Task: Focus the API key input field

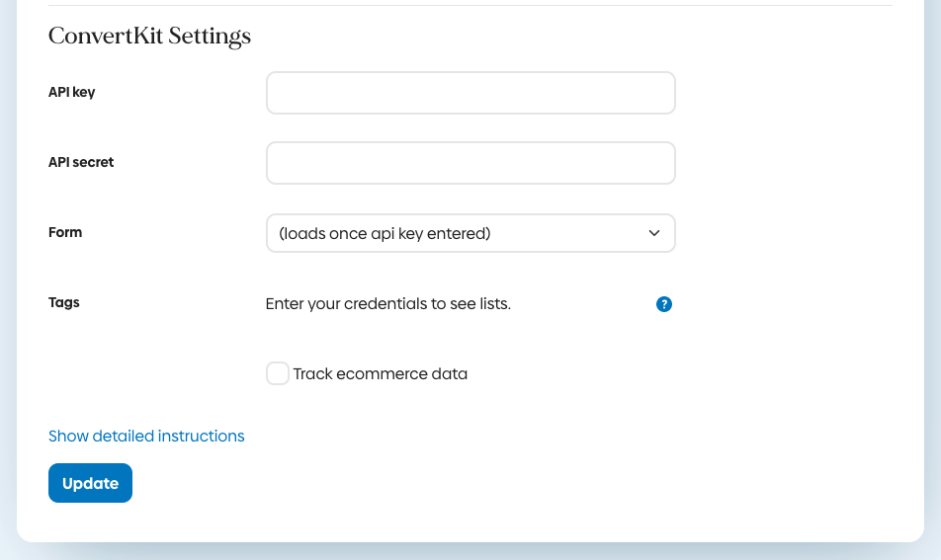Action: 470,93
